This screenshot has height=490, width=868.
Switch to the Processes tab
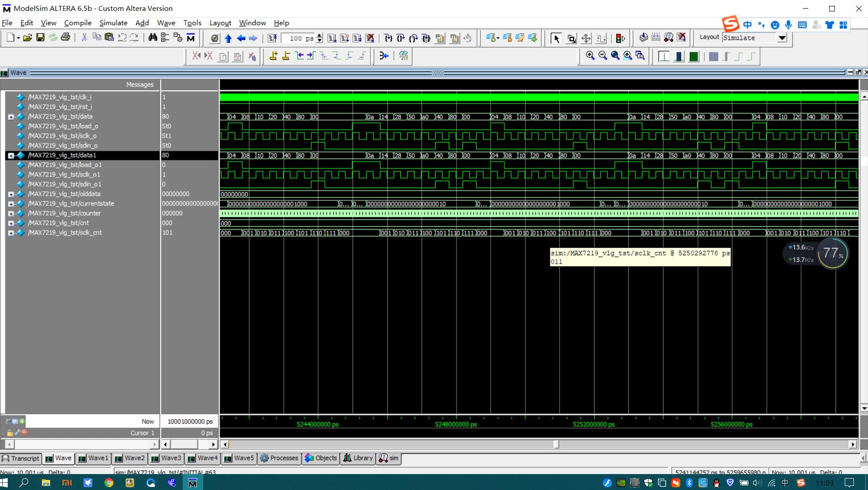click(x=279, y=458)
